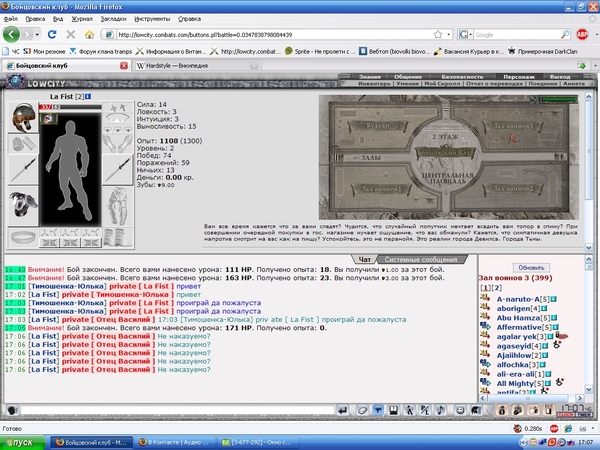Select the Чат tab
600x450 pixels.
pyautogui.click(x=364, y=259)
